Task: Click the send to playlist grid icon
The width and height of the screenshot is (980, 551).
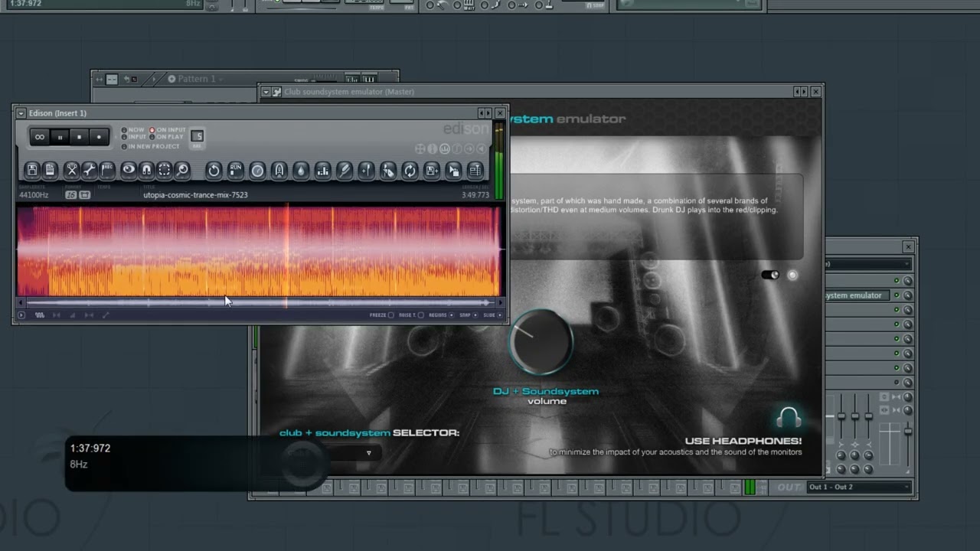Action: click(475, 170)
